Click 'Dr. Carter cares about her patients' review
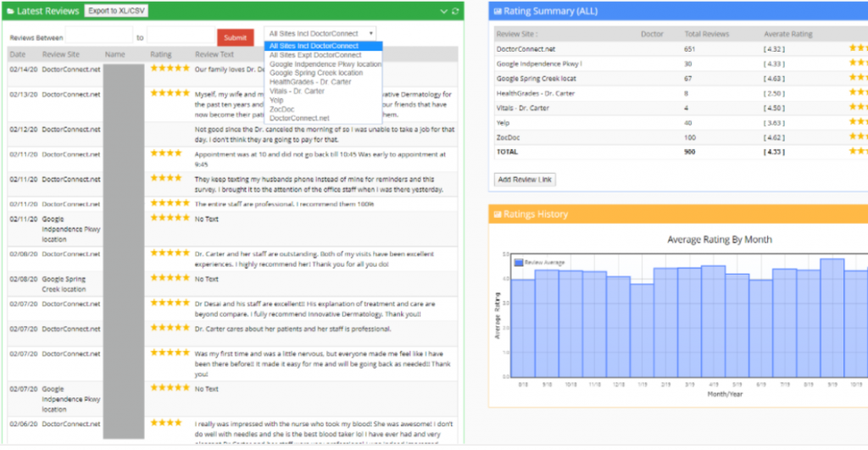 tap(292, 329)
